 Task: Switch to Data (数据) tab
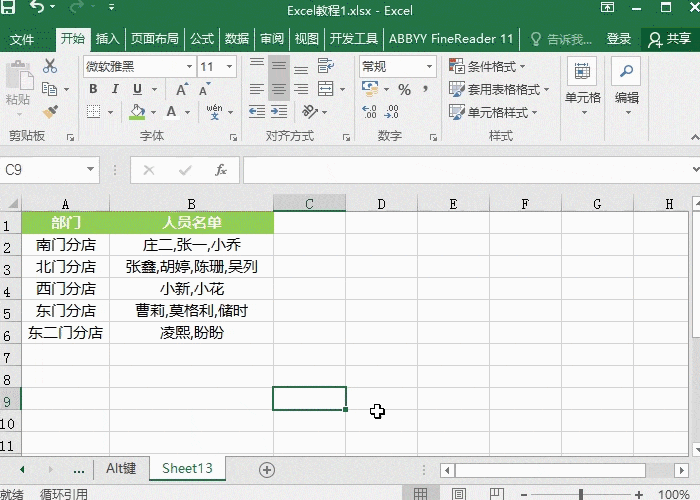point(237,39)
